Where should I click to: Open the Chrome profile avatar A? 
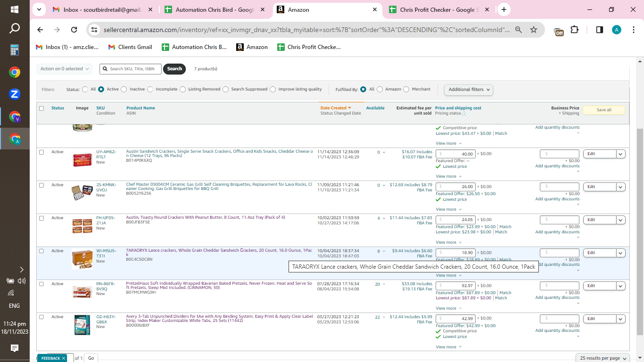[617, 30]
